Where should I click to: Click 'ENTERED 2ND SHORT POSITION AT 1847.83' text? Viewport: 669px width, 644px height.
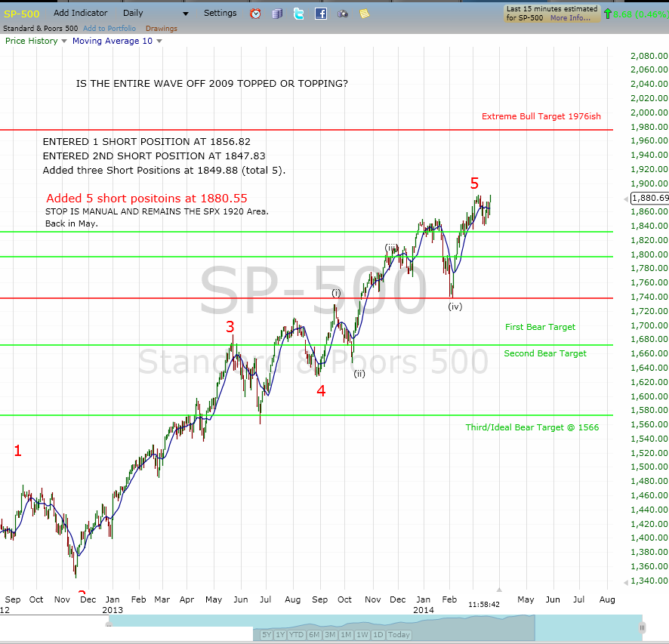(x=154, y=156)
